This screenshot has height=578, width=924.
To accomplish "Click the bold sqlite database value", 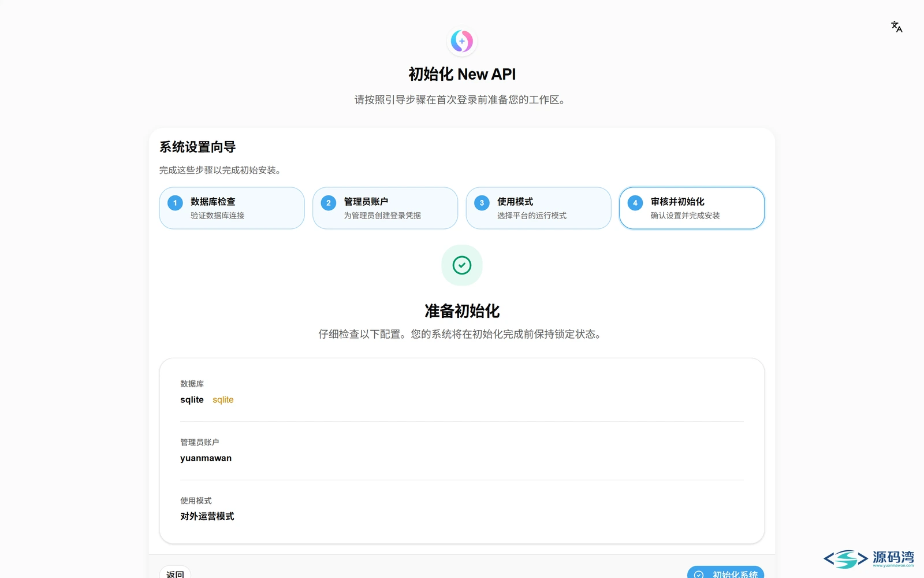I will coord(192,400).
